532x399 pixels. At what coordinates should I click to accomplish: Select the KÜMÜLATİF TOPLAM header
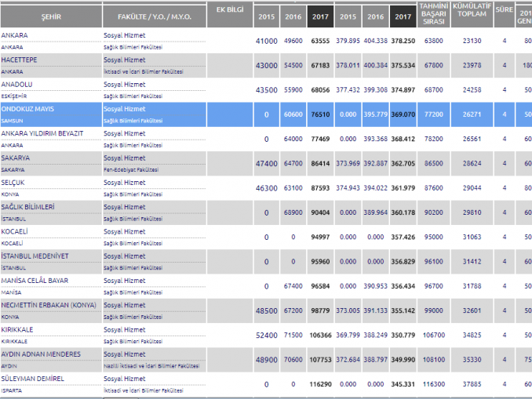tap(472, 16)
